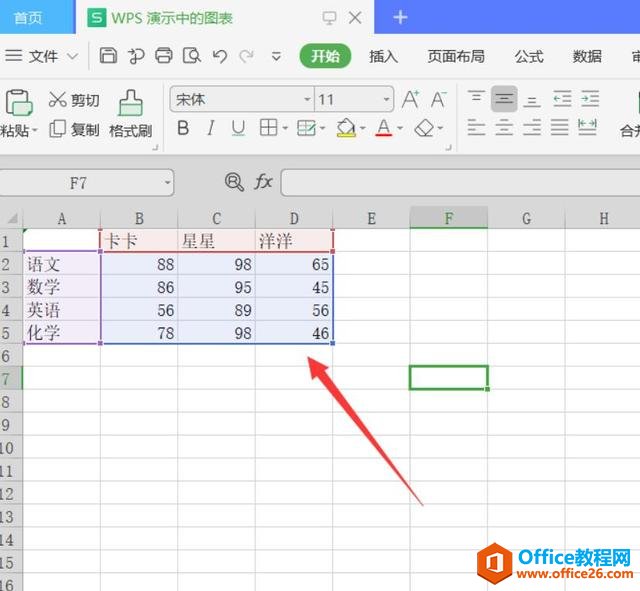640x591 pixels.
Task: Select cell containing 语文
Action: [x=62, y=264]
